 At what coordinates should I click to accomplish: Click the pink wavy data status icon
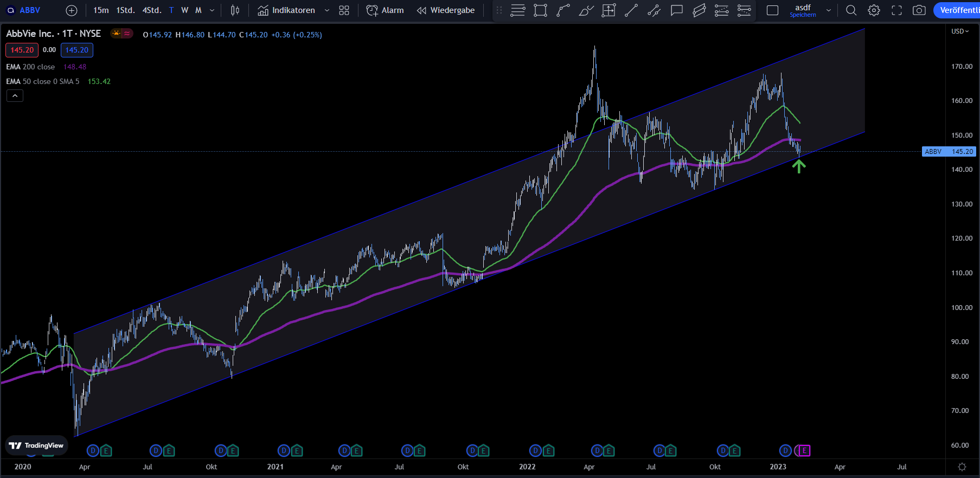[127, 34]
